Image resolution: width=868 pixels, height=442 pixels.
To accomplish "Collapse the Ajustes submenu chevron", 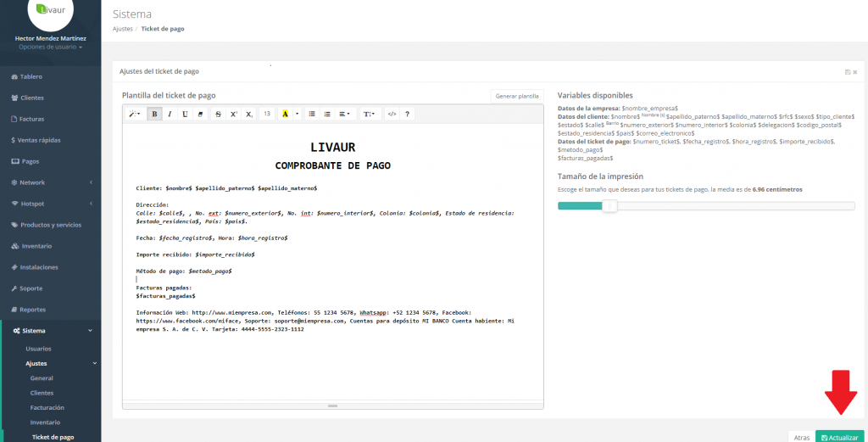I will click(94, 363).
